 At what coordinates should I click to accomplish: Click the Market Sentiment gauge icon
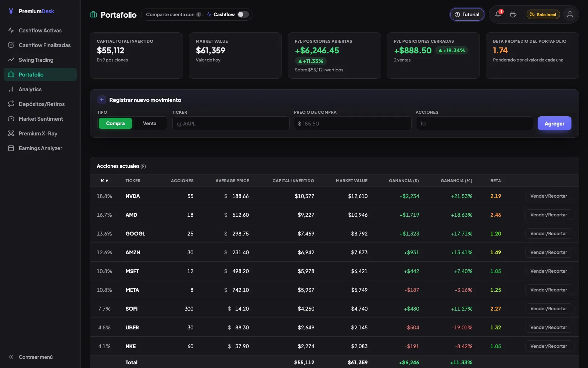point(11,118)
